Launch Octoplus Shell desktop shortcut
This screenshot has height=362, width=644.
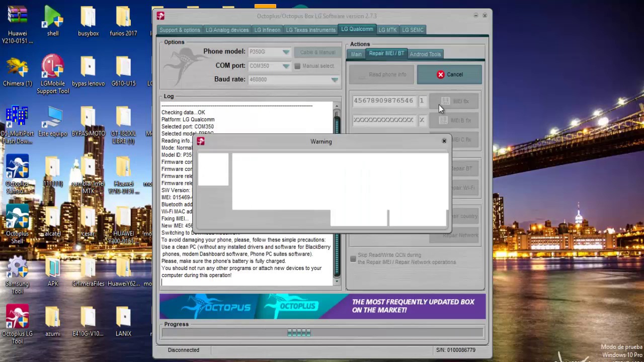[x=18, y=225]
